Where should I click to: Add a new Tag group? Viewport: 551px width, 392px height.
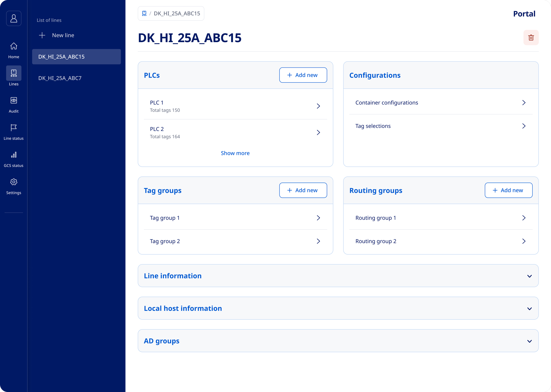pos(303,190)
